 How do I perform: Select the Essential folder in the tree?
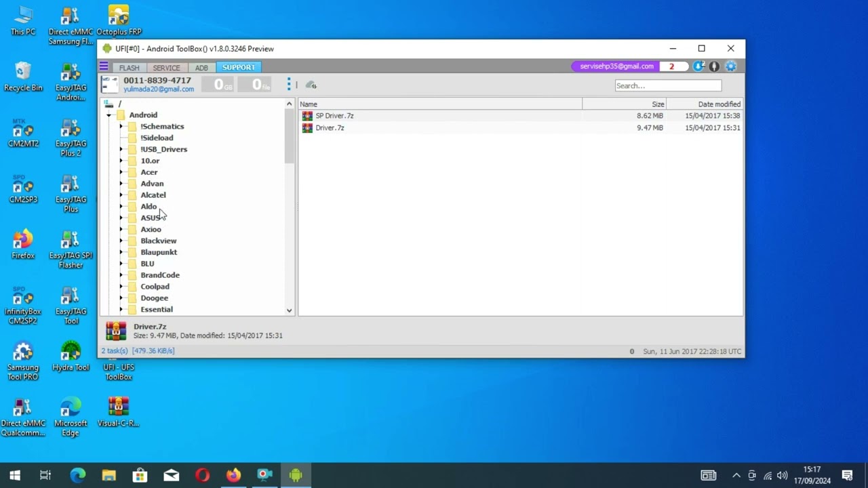(x=157, y=310)
